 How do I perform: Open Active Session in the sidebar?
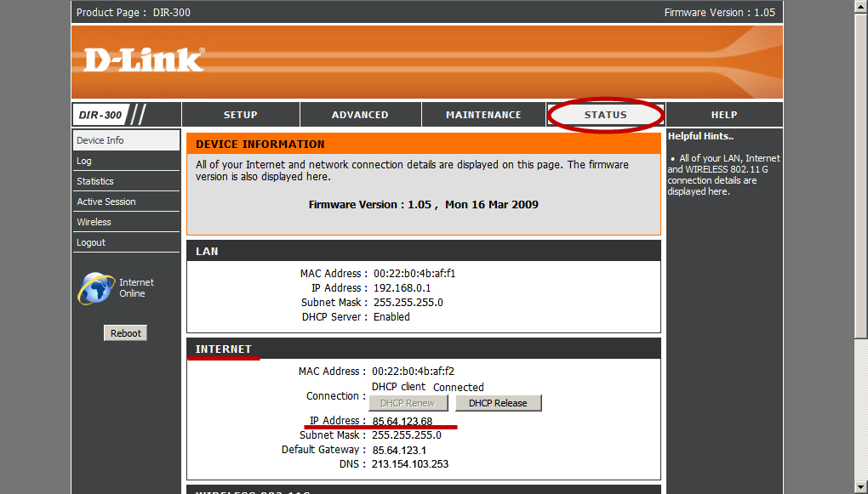(106, 202)
